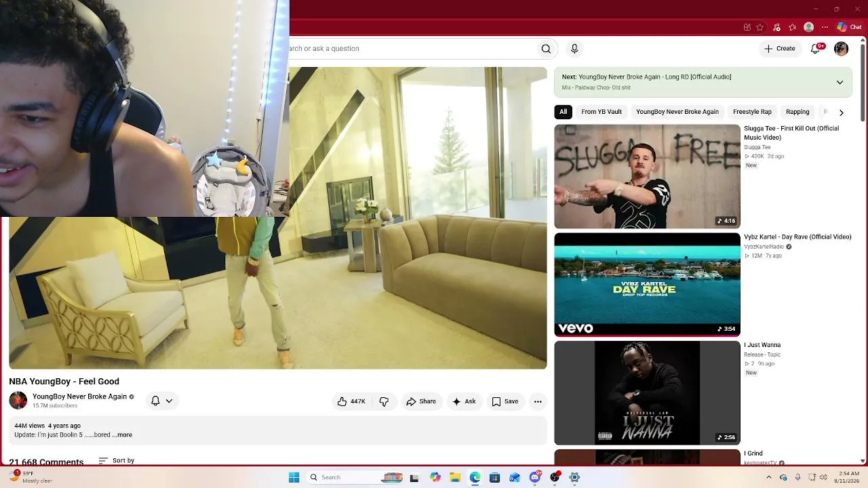This screenshot has width=868, height=488.
Task: Open Edge Settings and more ellipsis menu
Action: coord(825,28)
